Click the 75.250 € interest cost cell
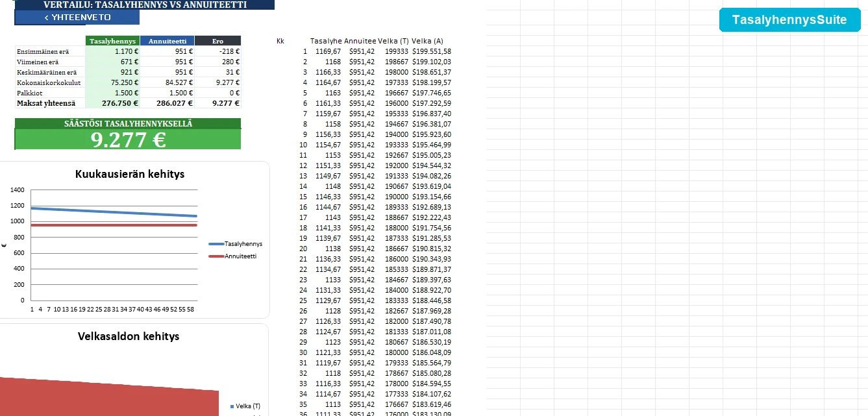Screen dimensions: 868x416 tap(112, 82)
